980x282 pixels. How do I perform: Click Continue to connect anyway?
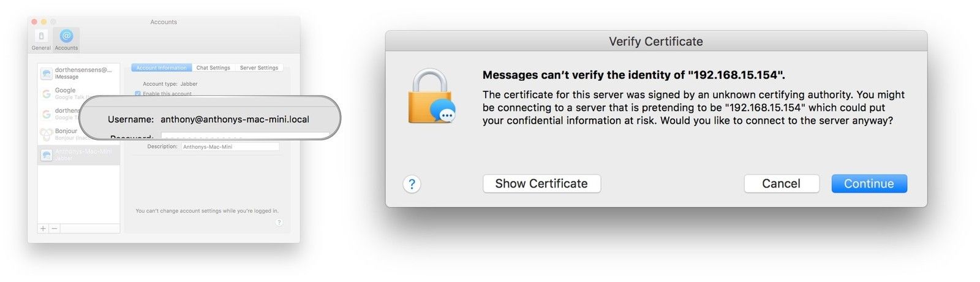coord(869,184)
